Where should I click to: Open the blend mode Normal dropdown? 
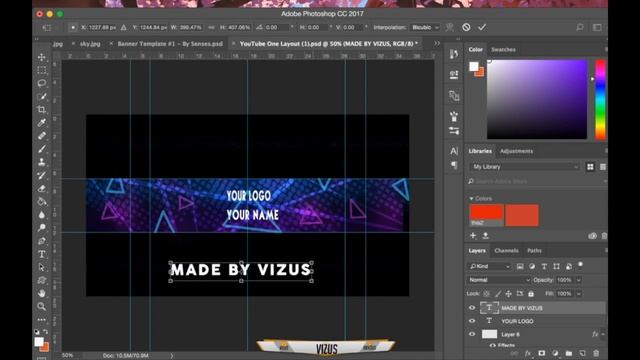[498, 280]
